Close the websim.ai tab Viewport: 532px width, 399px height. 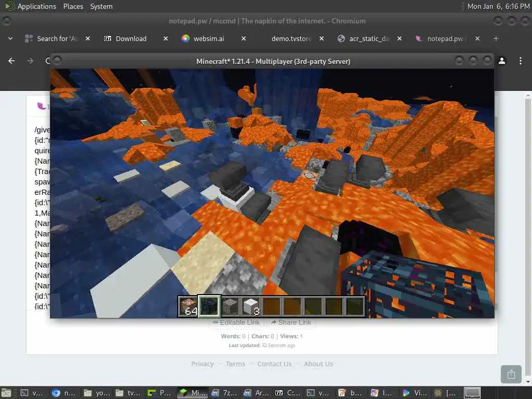click(244, 38)
